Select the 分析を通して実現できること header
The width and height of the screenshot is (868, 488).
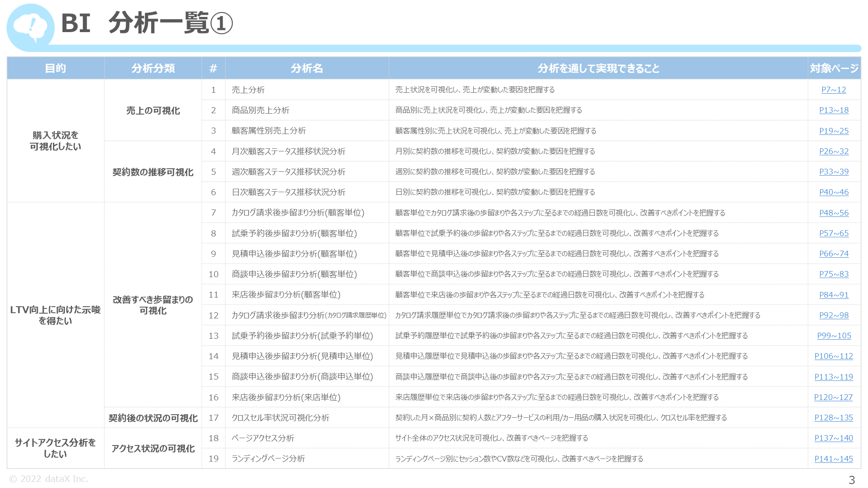tap(598, 68)
